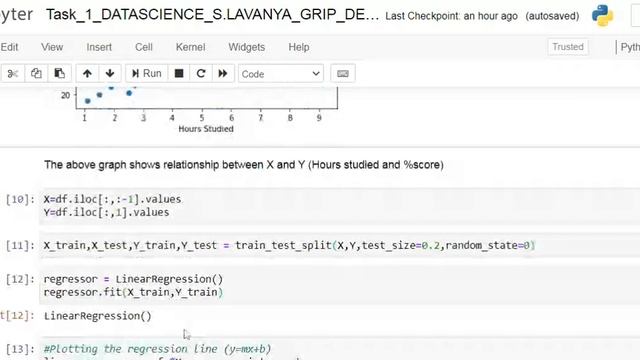Select cell 11 with train_test_split code
Screen dimensions: 640x360
340,245
